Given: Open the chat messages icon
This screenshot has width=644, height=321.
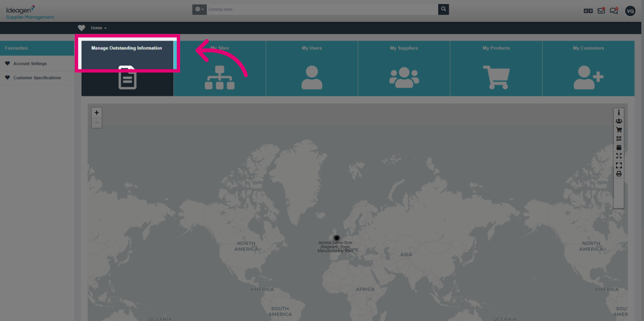Looking at the screenshot, I should tap(614, 11).
